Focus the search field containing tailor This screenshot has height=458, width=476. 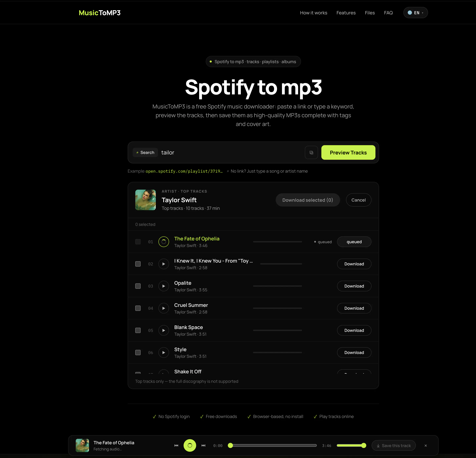pos(231,152)
